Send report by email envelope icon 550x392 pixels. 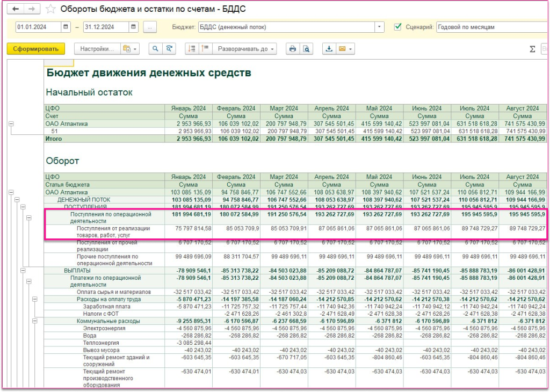click(x=345, y=49)
